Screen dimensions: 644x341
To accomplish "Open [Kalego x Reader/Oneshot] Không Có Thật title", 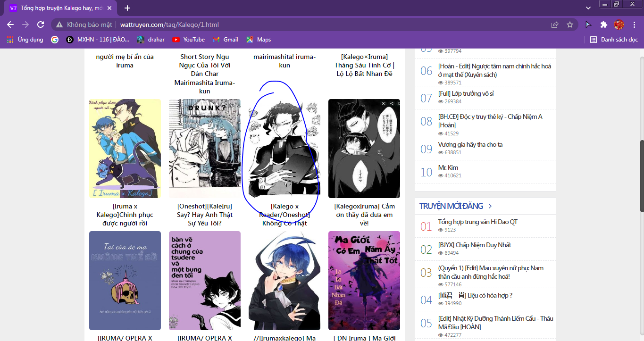I will (x=284, y=215).
